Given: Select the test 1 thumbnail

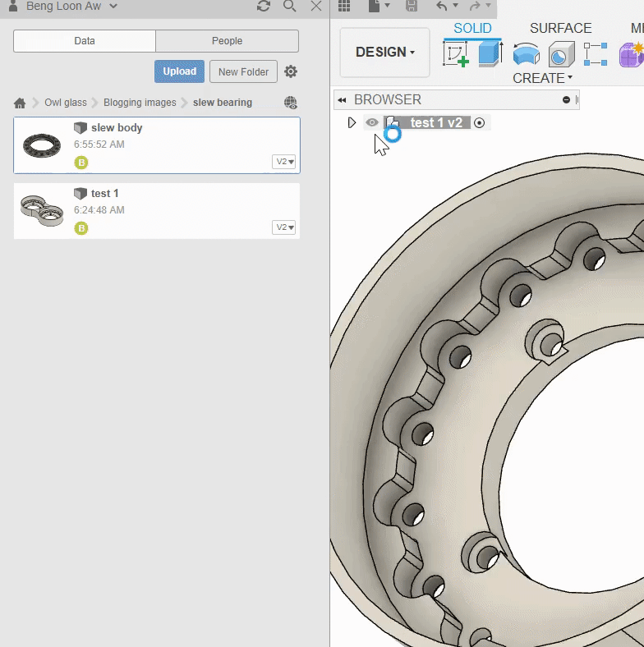Looking at the screenshot, I should [42, 210].
